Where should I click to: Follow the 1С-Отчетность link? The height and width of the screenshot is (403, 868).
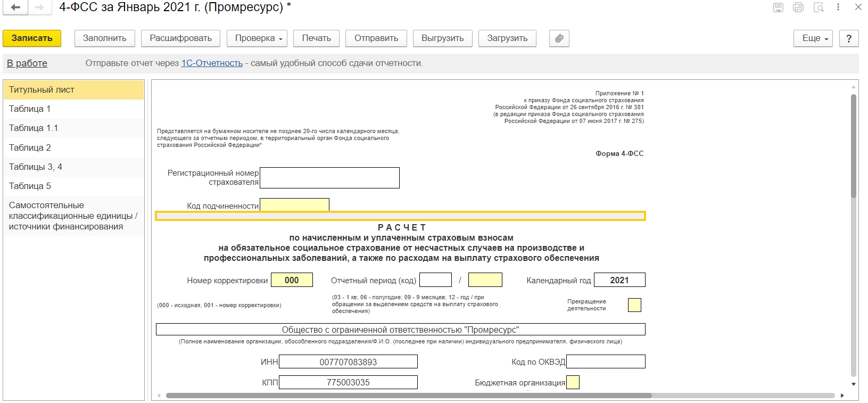212,63
